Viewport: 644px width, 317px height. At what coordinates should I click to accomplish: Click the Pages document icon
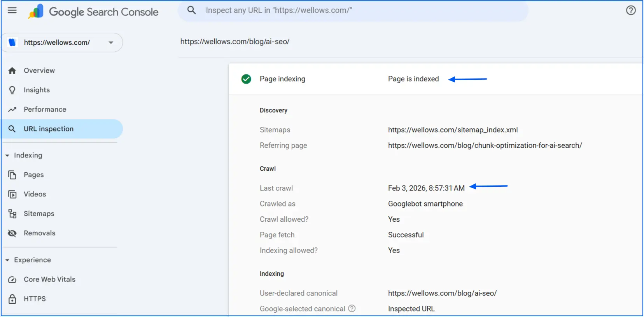[12, 175]
